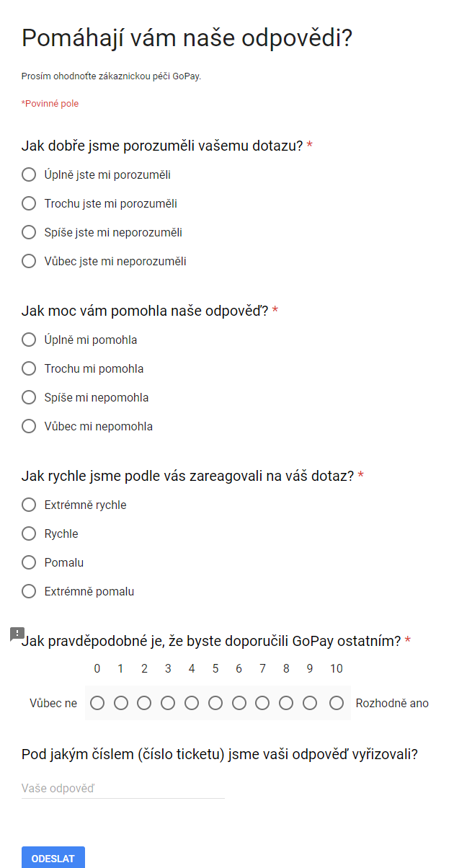Screen dimensions: 454x868
Task: Rate GoPay recommendation as 0
Action: pyautogui.click(x=97, y=703)
